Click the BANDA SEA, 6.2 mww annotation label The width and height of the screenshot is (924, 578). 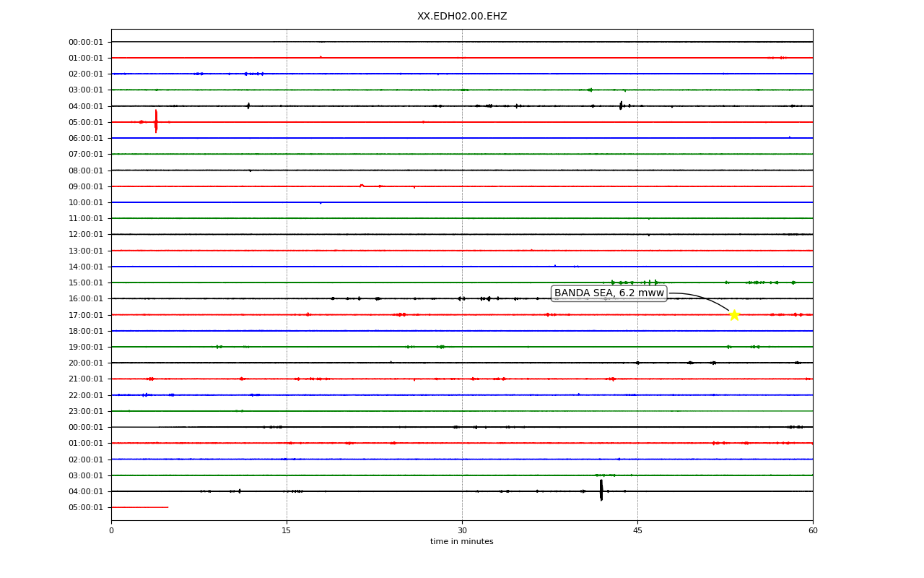click(x=609, y=293)
